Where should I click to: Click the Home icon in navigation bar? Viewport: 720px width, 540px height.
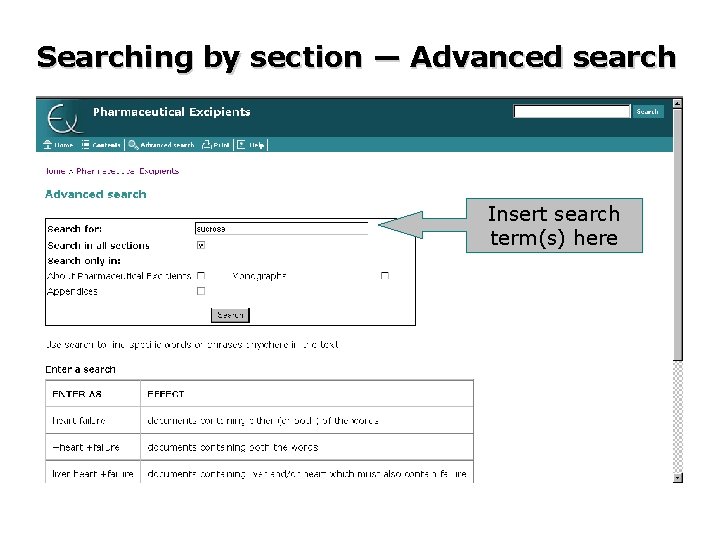47,145
